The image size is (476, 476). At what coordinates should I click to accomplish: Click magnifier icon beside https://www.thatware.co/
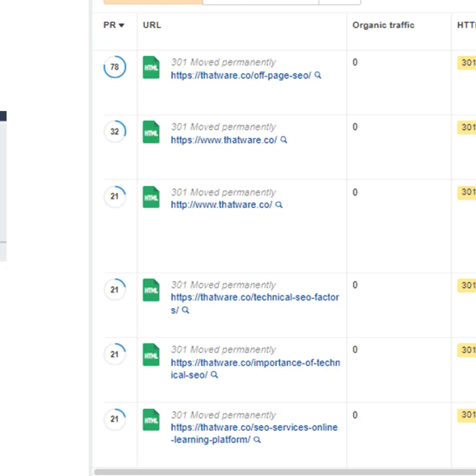tap(284, 139)
